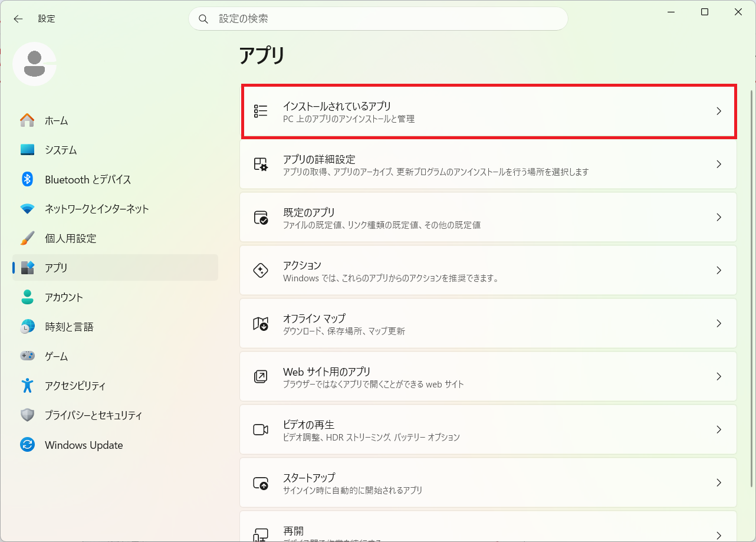The image size is (756, 542).
Task: Expand the アクション row chevron
Action: 719,270
